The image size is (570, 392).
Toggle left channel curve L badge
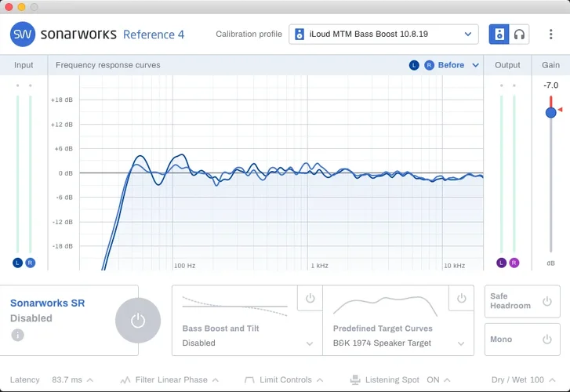pos(414,65)
